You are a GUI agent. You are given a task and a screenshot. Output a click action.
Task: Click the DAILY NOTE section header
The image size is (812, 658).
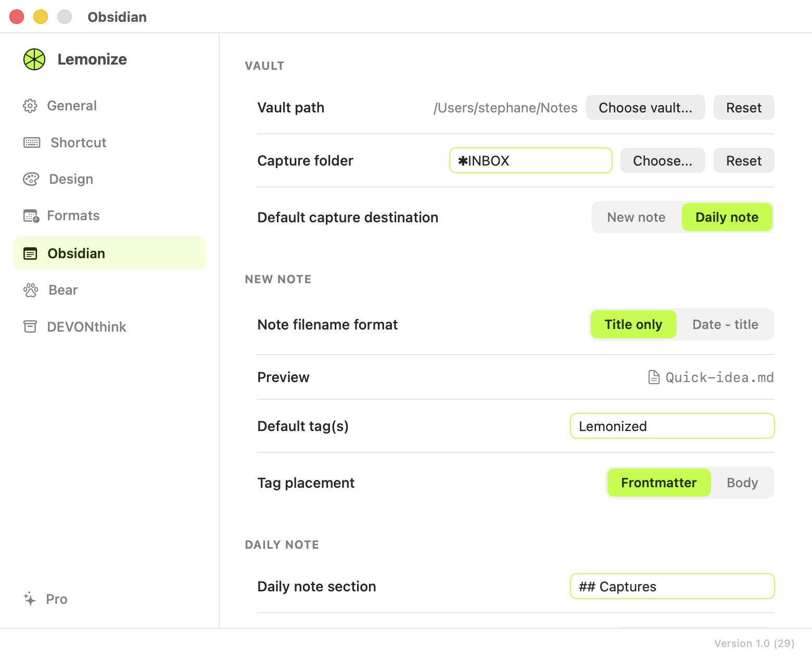click(x=282, y=545)
